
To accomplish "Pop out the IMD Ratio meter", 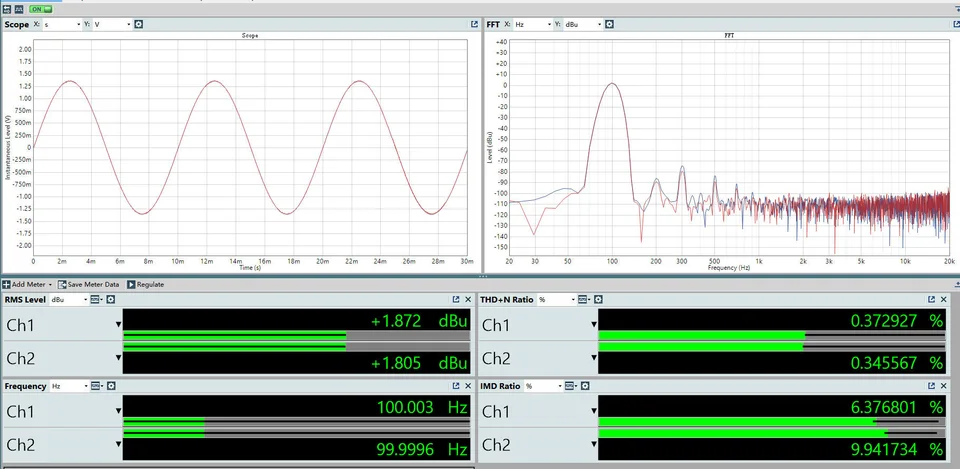I will point(931,386).
